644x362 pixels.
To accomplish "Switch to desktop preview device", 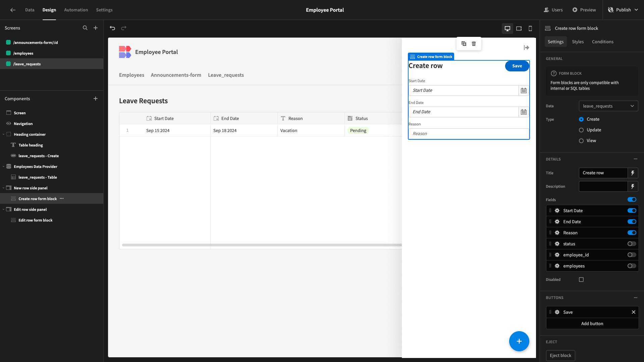I will 507,28.
